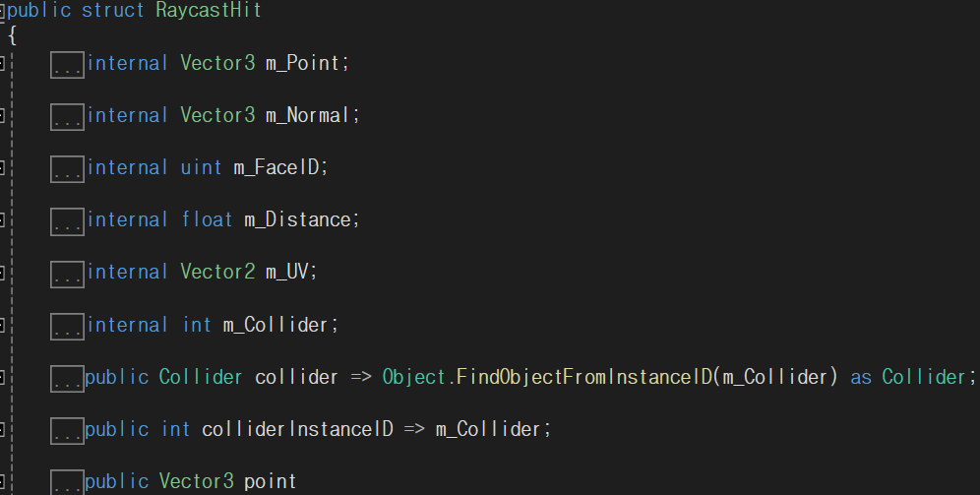Expand collapsed block before int m_Collider field
The image size is (980, 495).
(x=68, y=327)
